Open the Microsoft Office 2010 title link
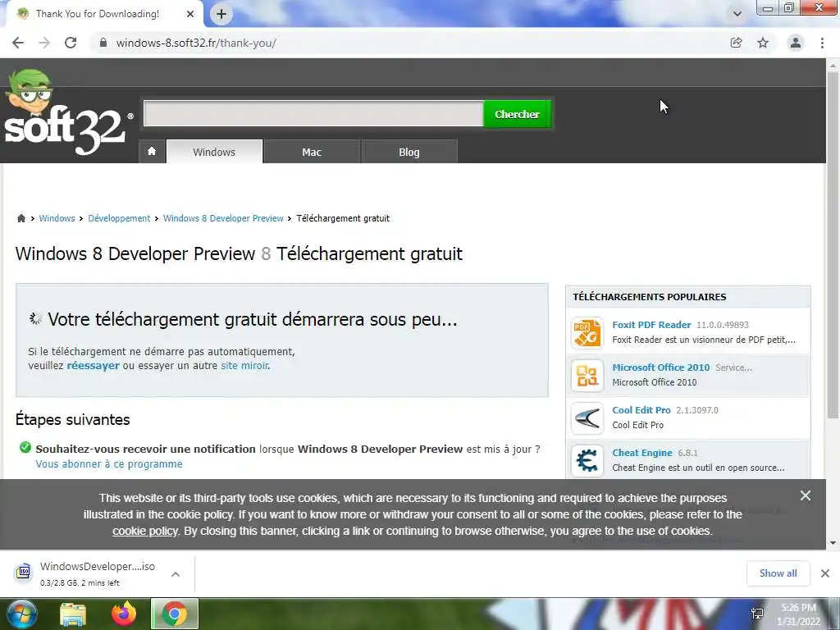Image resolution: width=840 pixels, height=630 pixels. pos(660,367)
